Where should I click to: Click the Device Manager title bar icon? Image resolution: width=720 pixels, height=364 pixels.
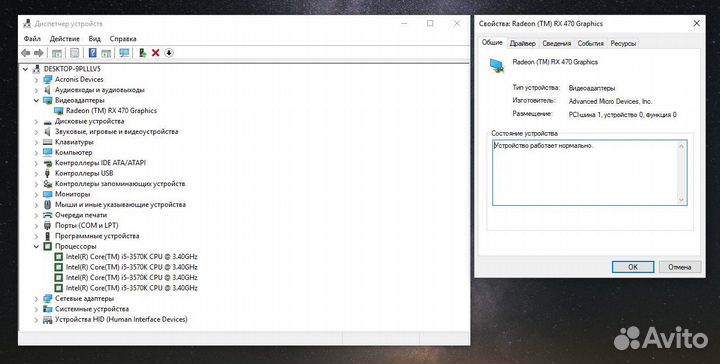coord(27,23)
